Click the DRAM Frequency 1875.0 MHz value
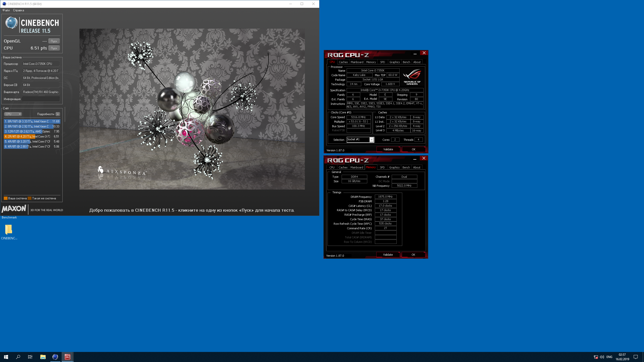The height and width of the screenshot is (362, 644). pos(385,197)
